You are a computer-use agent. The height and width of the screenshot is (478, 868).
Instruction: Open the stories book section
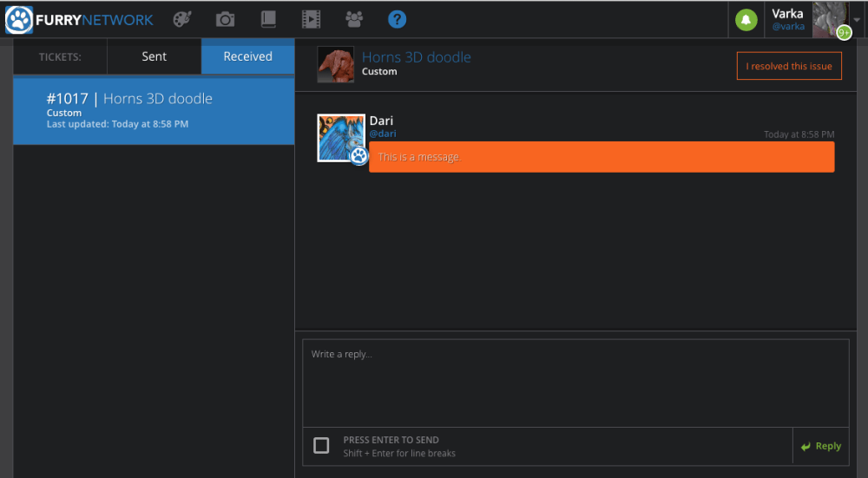[268, 19]
